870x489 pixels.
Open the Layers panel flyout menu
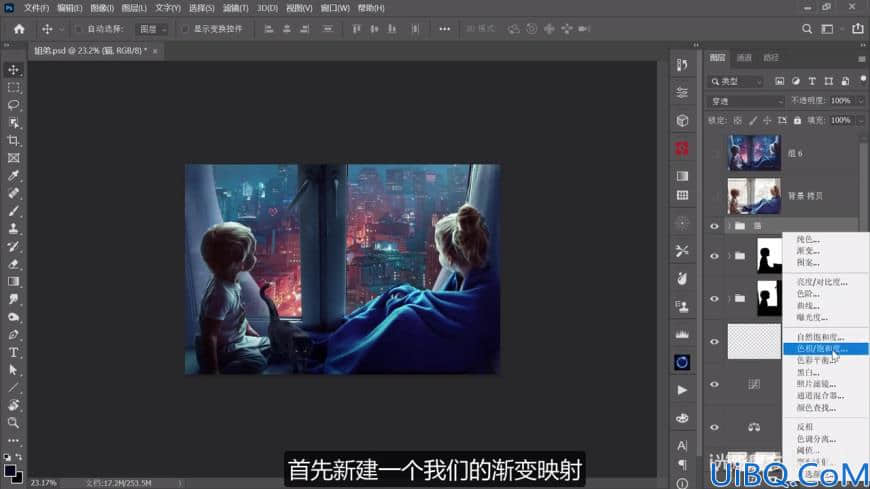[861, 58]
